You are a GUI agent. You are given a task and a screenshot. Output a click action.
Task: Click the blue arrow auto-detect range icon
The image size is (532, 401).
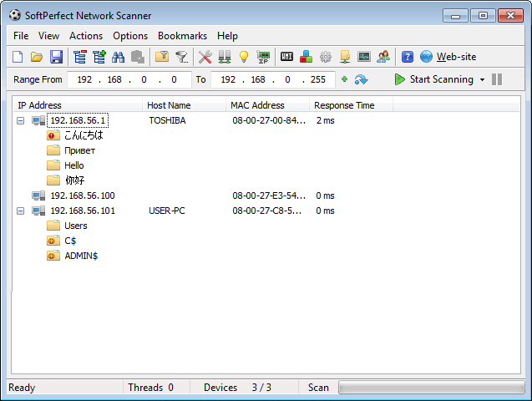click(361, 79)
